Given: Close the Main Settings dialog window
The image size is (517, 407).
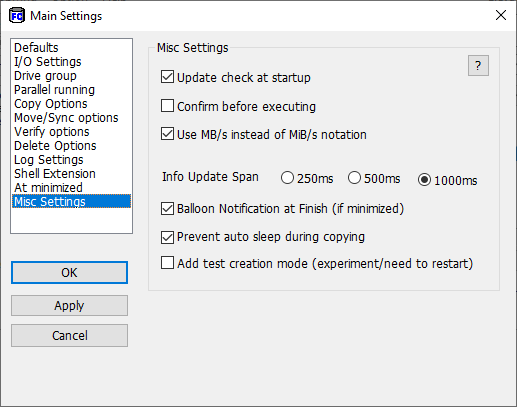Looking at the screenshot, I should tap(501, 15).
